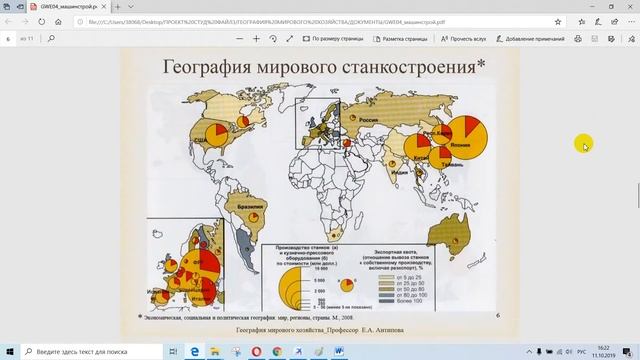Open the tabs you've set aside

point(7,7)
